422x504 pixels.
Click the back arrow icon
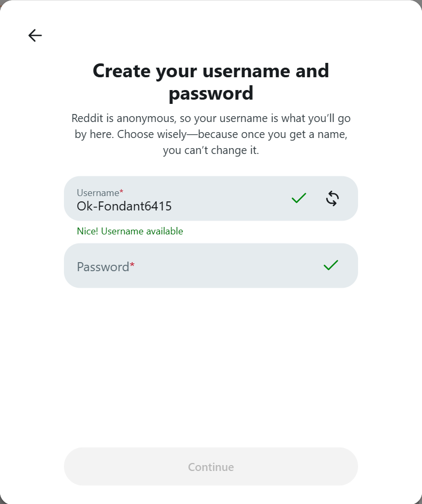[x=35, y=36]
